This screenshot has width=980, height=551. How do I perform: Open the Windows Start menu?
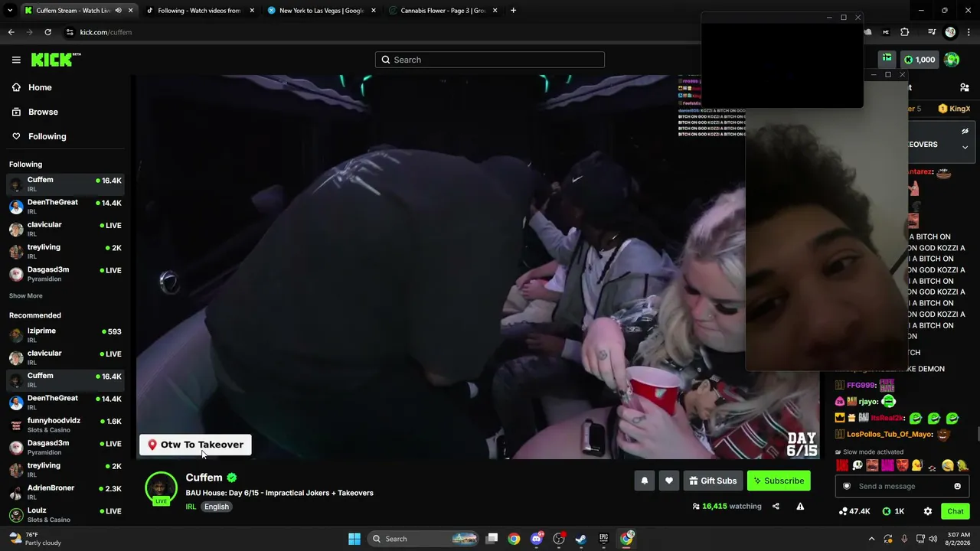coord(354,539)
